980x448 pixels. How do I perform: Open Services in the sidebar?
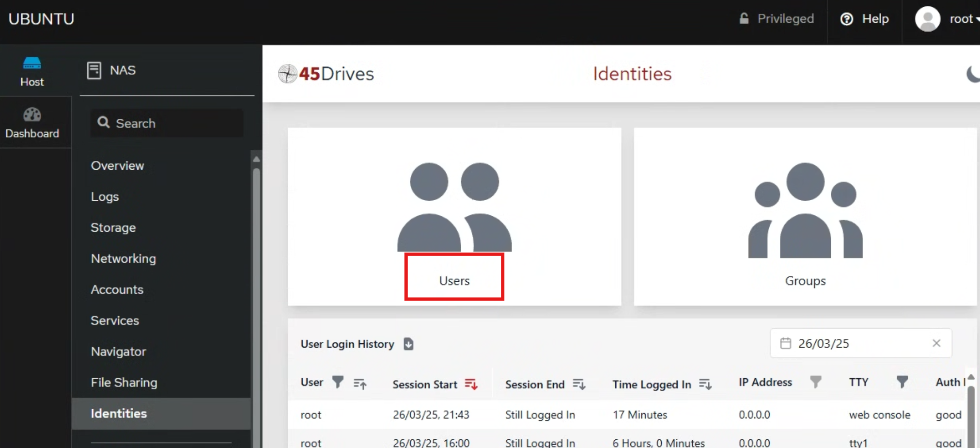(115, 320)
